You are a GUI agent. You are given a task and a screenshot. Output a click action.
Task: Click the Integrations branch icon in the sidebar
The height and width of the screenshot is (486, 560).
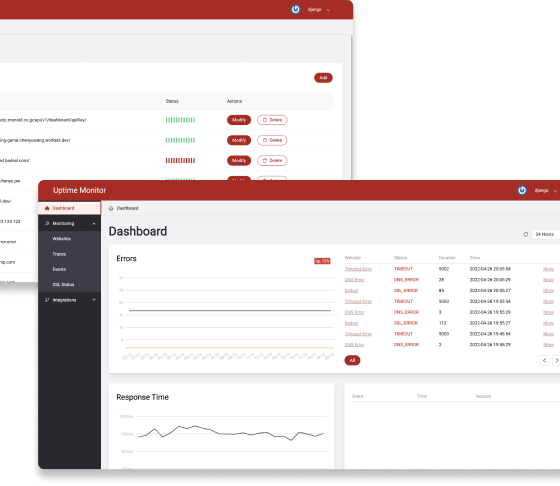[47, 300]
